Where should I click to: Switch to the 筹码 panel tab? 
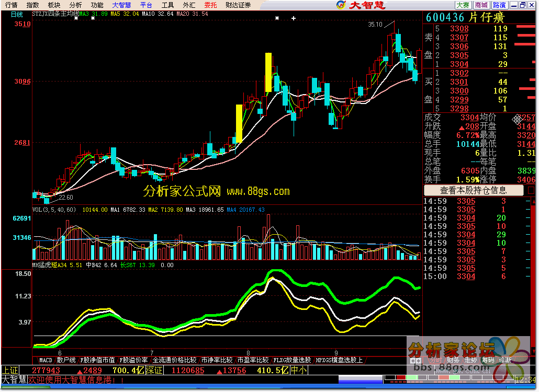click(488, 360)
